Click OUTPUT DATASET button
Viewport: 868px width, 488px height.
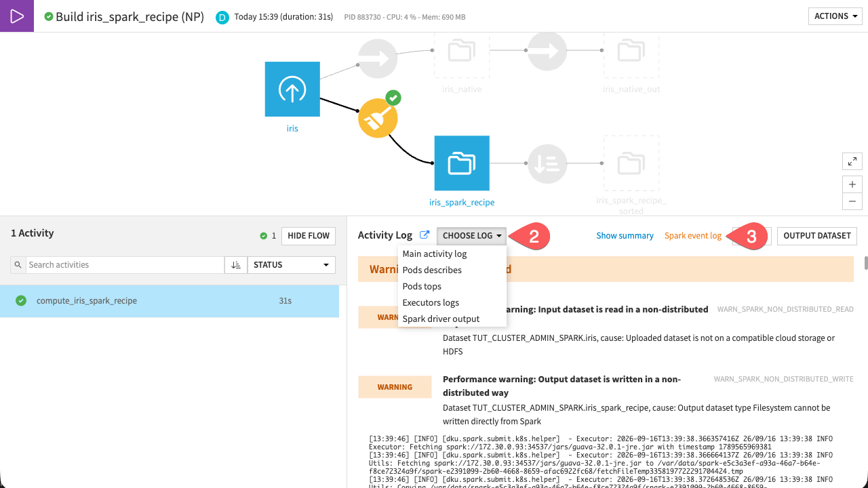pyautogui.click(x=817, y=236)
